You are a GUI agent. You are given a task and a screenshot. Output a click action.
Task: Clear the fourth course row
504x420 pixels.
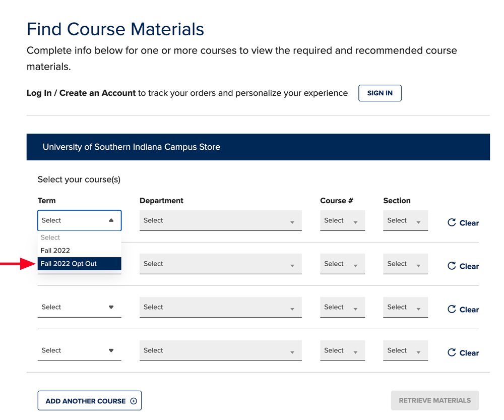point(463,353)
